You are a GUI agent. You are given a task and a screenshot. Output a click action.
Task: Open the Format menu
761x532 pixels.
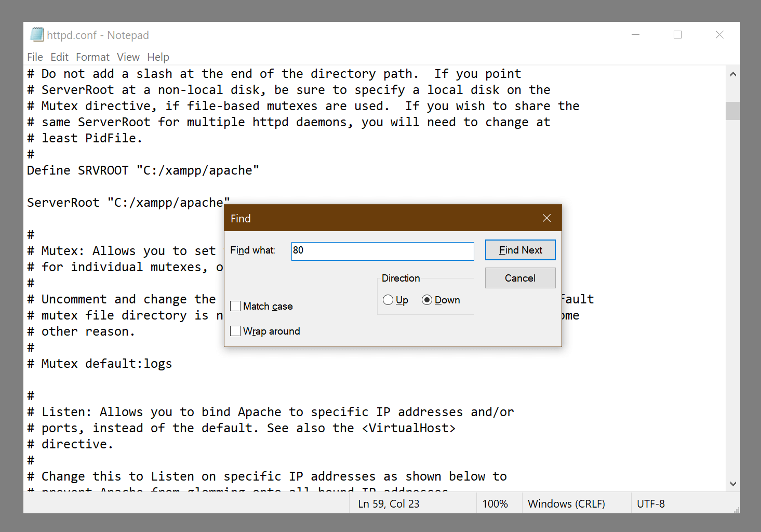tap(92, 57)
